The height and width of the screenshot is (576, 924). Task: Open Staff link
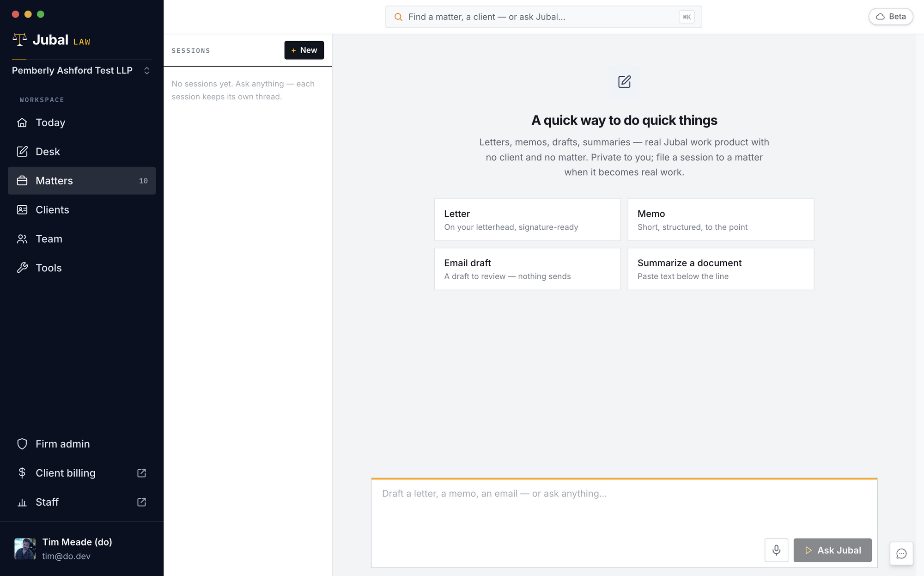82,502
